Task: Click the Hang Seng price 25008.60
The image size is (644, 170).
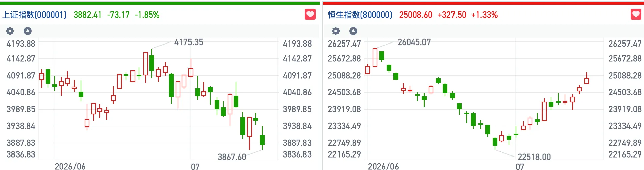Action: click(415, 15)
